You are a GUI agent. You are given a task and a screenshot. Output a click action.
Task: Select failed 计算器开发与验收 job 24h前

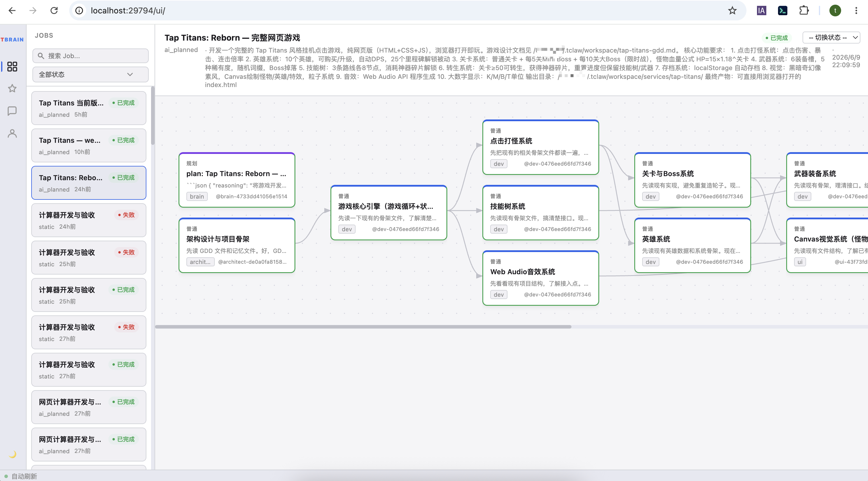[89, 220]
